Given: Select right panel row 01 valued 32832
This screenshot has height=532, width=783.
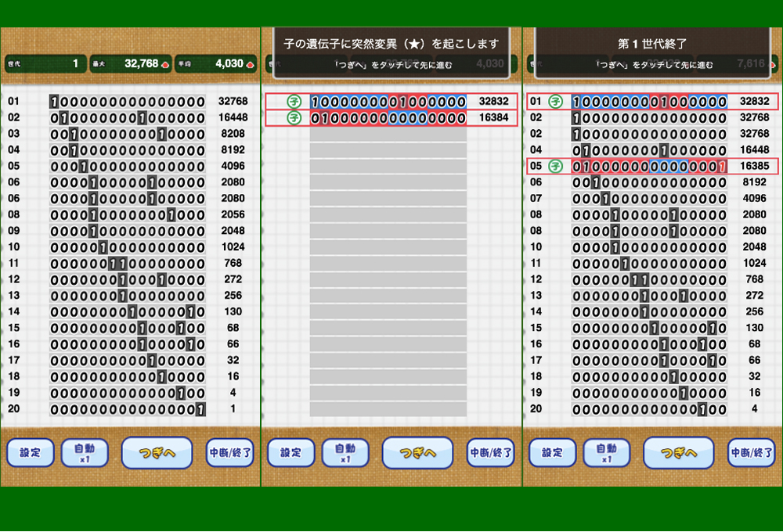Looking at the screenshot, I should (653, 101).
